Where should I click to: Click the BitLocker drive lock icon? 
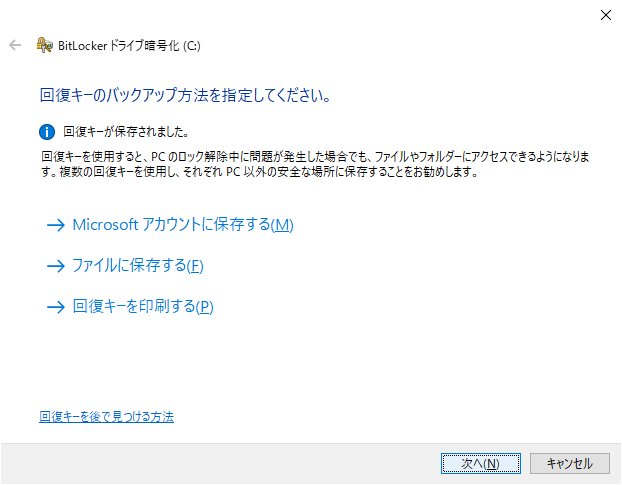(44, 45)
